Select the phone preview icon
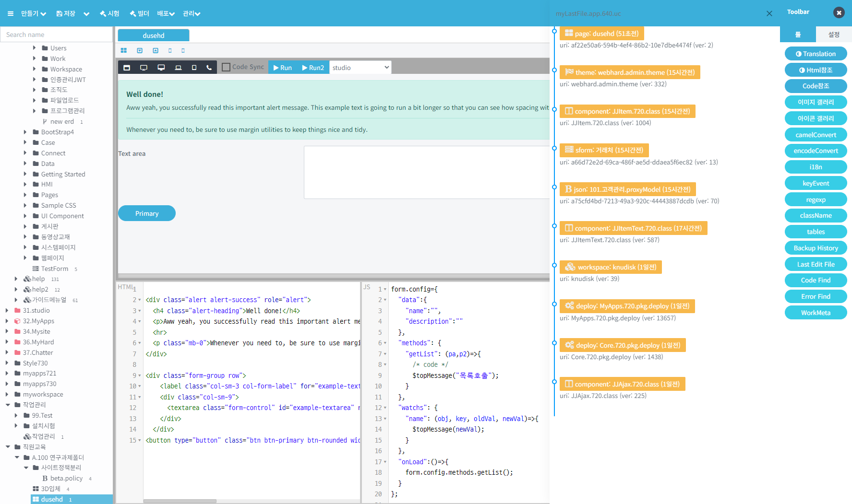 click(209, 68)
